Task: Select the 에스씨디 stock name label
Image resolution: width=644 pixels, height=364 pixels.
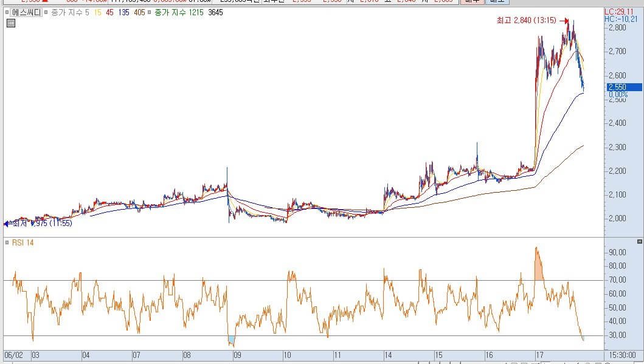Action: pyautogui.click(x=26, y=13)
